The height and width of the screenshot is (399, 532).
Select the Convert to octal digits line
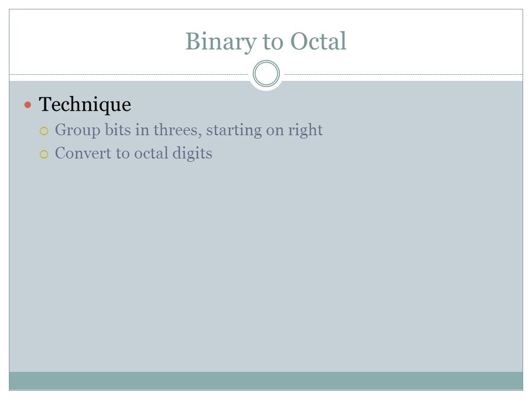[134, 154]
